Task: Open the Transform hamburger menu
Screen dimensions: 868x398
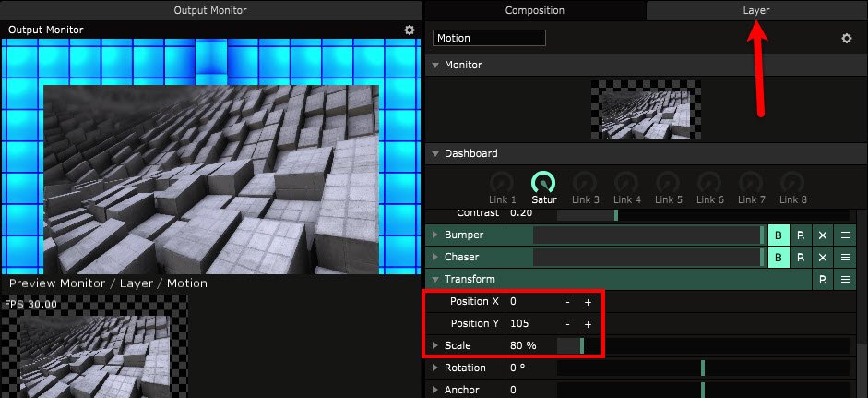Action: point(845,279)
